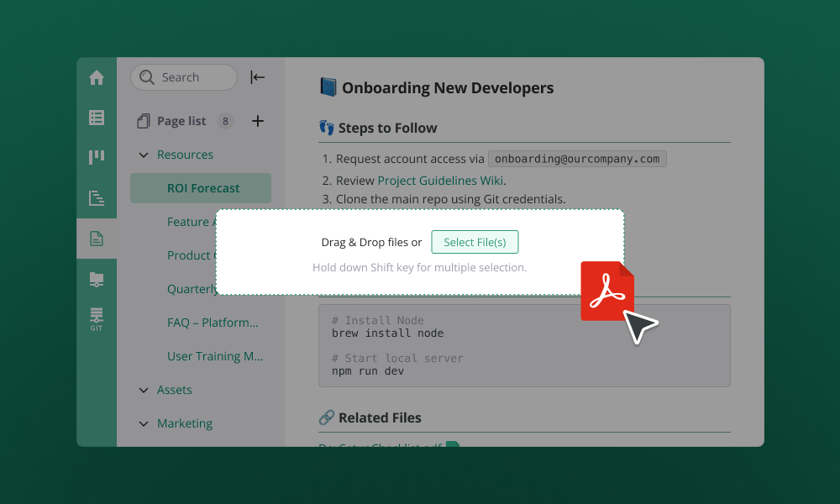Open the Home icon in sidebar
The image size is (840, 504).
point(97,78)
